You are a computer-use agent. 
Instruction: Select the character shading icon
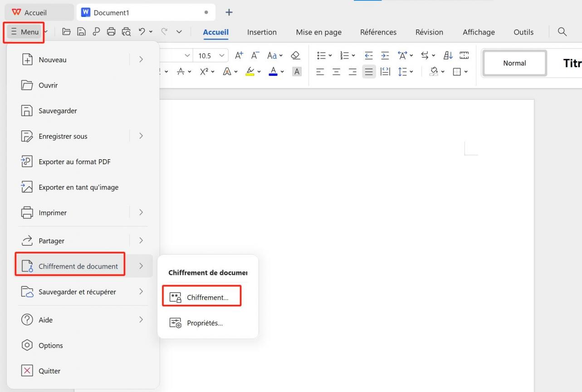pyautogui.click(x=297, y=71)
